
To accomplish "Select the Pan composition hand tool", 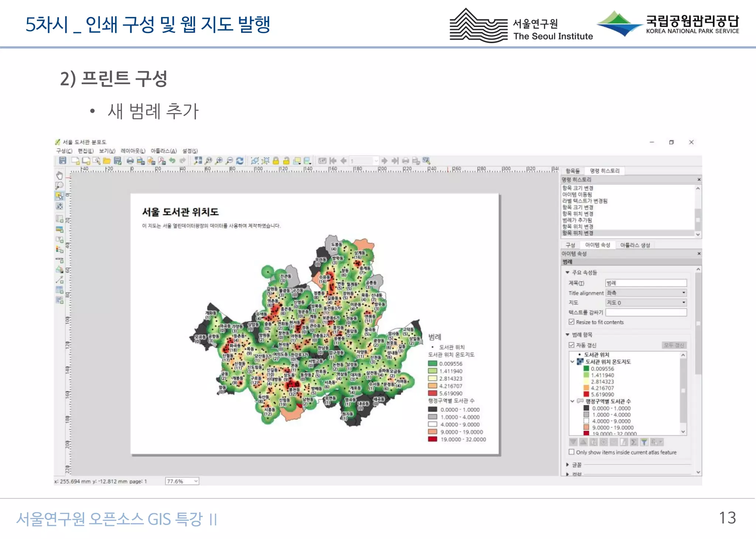I will click(59, 175).
